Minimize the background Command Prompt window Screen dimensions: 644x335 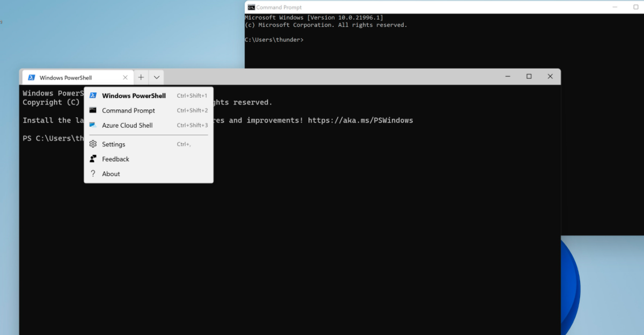click(615, 8)
